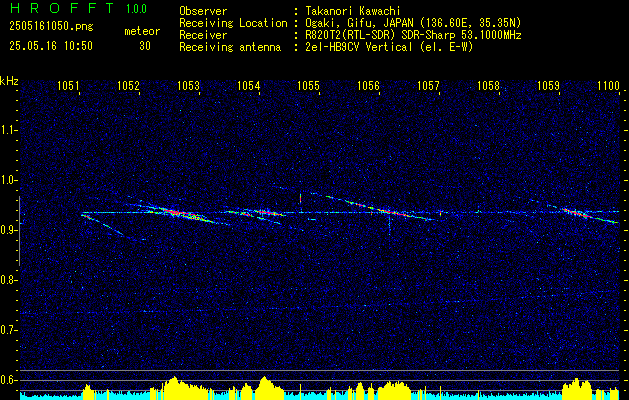Click the version number 1.0.0

pos(136,9)
